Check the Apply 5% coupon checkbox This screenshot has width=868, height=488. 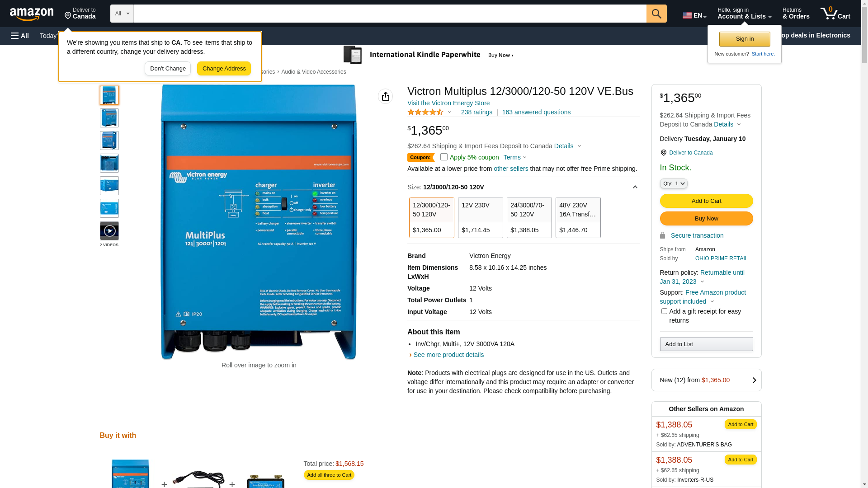[444, 157]
